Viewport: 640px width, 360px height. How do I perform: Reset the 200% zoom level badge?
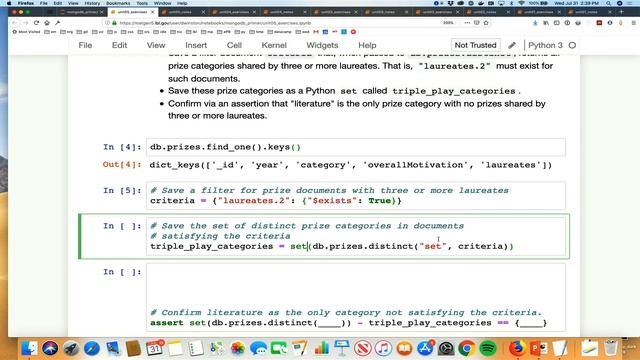coord(449,23)
